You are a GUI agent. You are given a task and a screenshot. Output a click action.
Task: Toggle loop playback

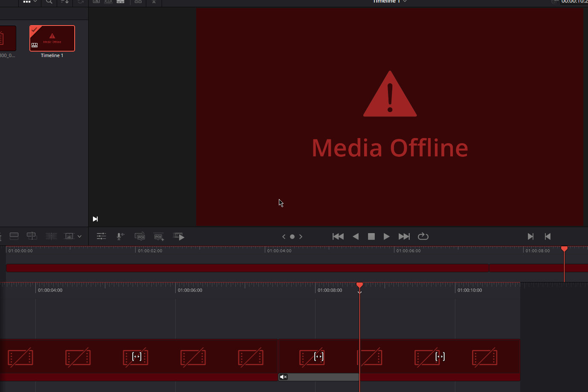[423, 236]
